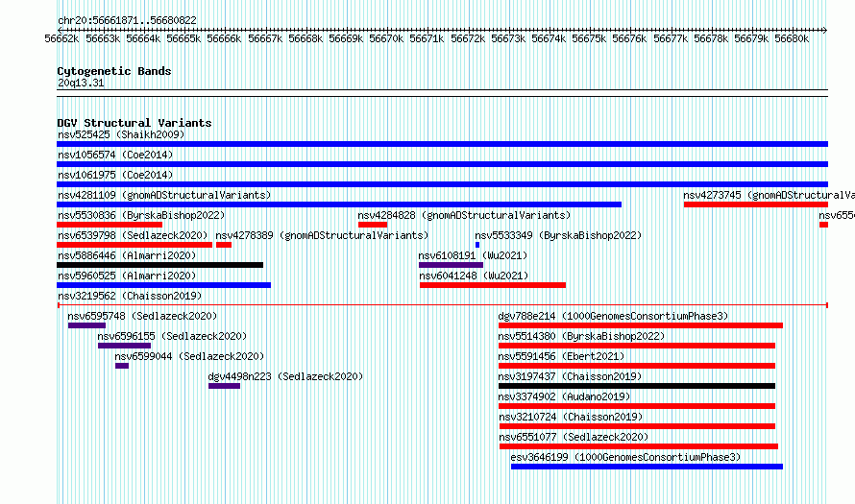855x504 pixels.
Task: Select the red dgv788e214 variant bar
Action: pyautogui.click(x=641, y=325)
